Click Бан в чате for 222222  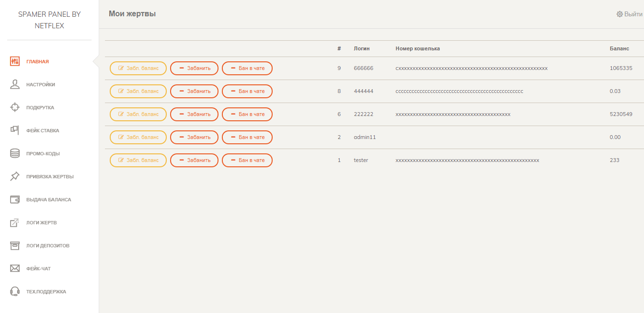(247, 114)
